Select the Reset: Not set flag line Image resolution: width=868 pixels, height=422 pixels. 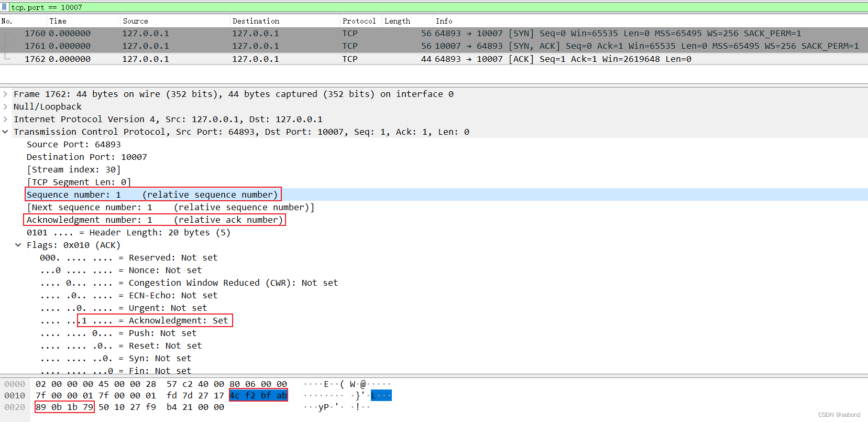tap(120, 346)
